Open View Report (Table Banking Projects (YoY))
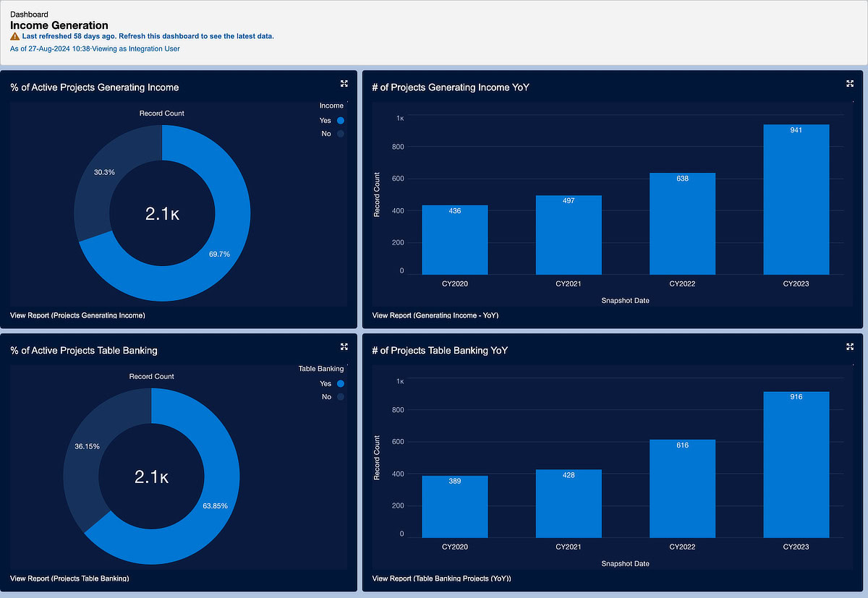 [x=441, y=578]
